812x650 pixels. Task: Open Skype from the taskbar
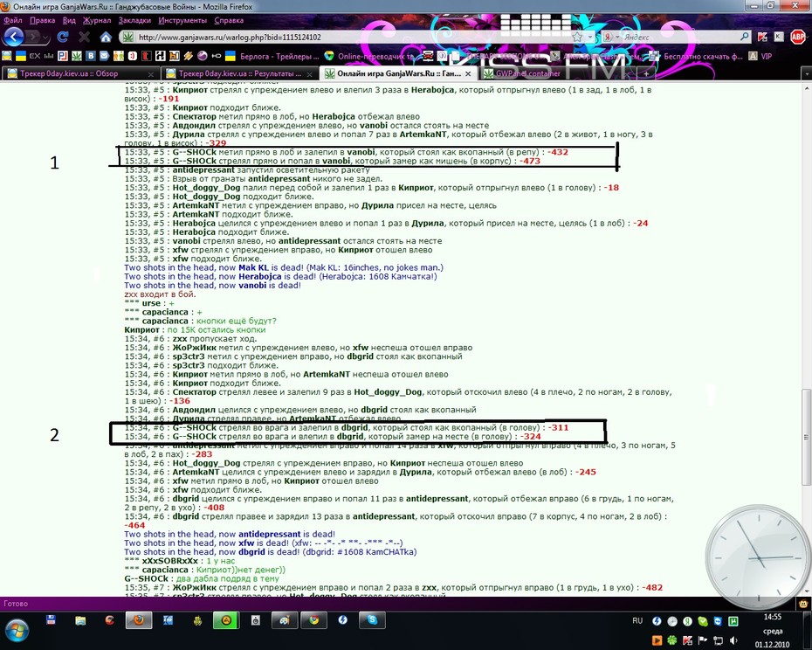(x=372, y=620)
